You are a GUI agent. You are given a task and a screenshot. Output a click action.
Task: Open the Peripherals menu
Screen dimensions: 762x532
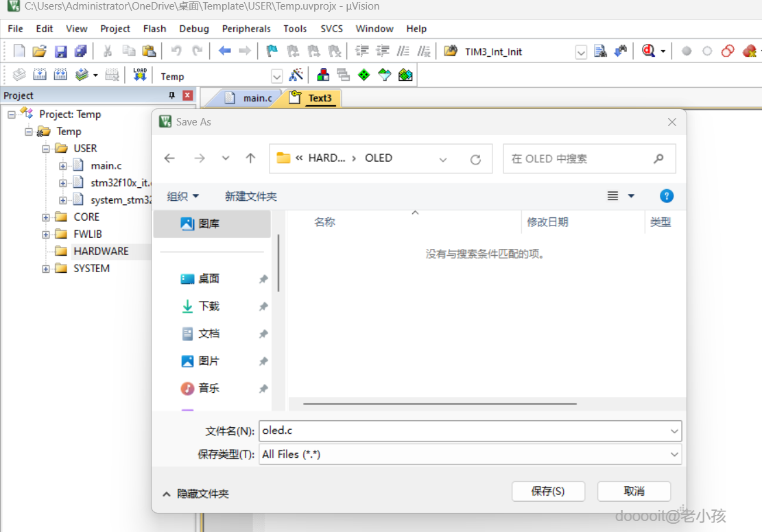(246, 29)
